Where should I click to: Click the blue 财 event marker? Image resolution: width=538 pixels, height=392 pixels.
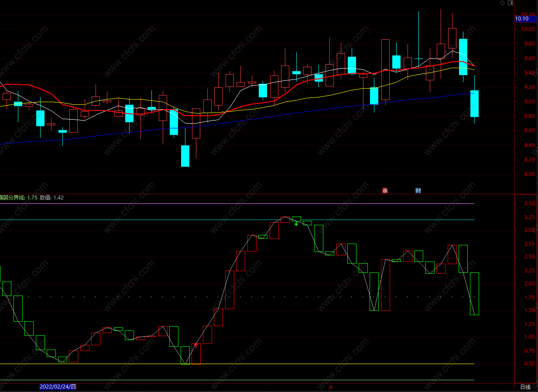click(x=418, y=190)
